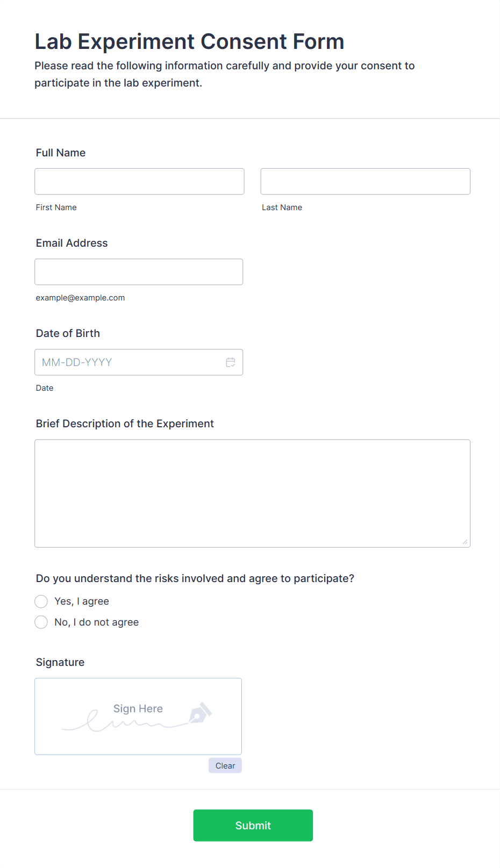Click the "Signature" section label
Viewport: 500px width, 868px height.
pos(60,662)
